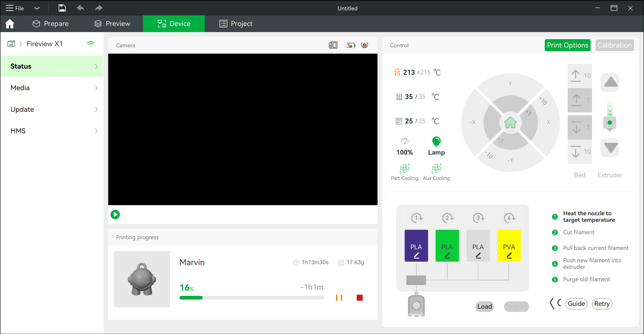This screenshot has height=334, width=644.
Task: Expand the Media section in the sidebar
Action: pyautogui.click(x=52, y=88)
